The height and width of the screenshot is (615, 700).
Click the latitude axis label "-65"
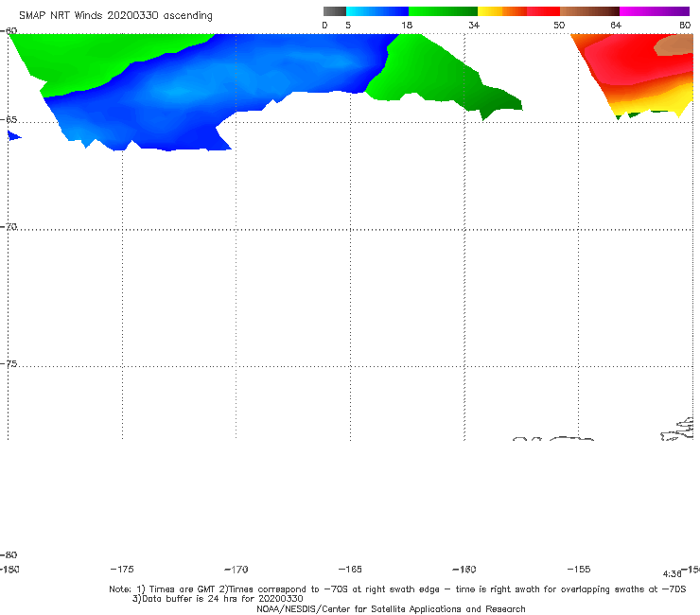(9, 120)
